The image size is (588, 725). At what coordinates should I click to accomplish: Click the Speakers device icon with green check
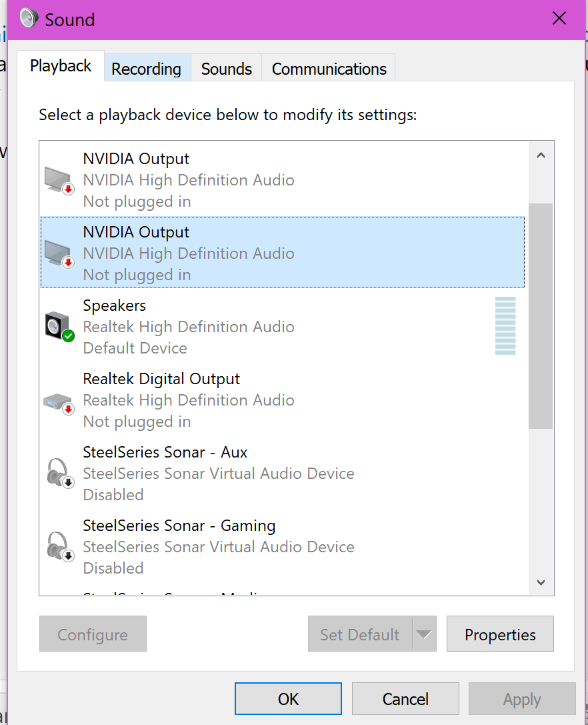coord(59,327)
